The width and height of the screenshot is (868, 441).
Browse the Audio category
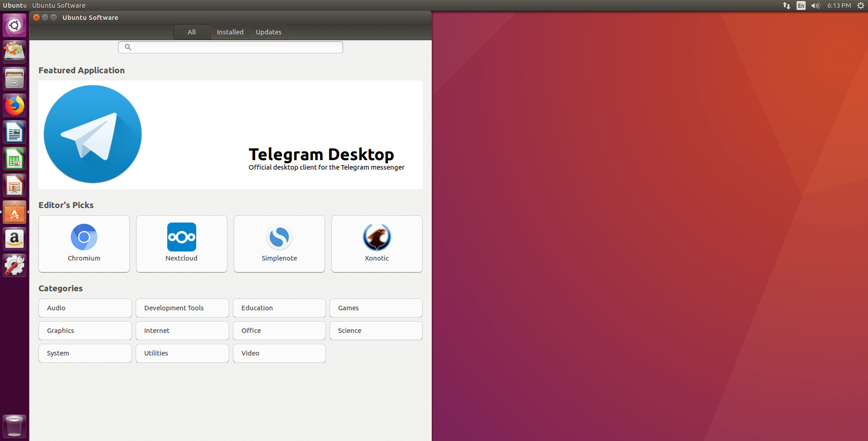pos(85,308)
